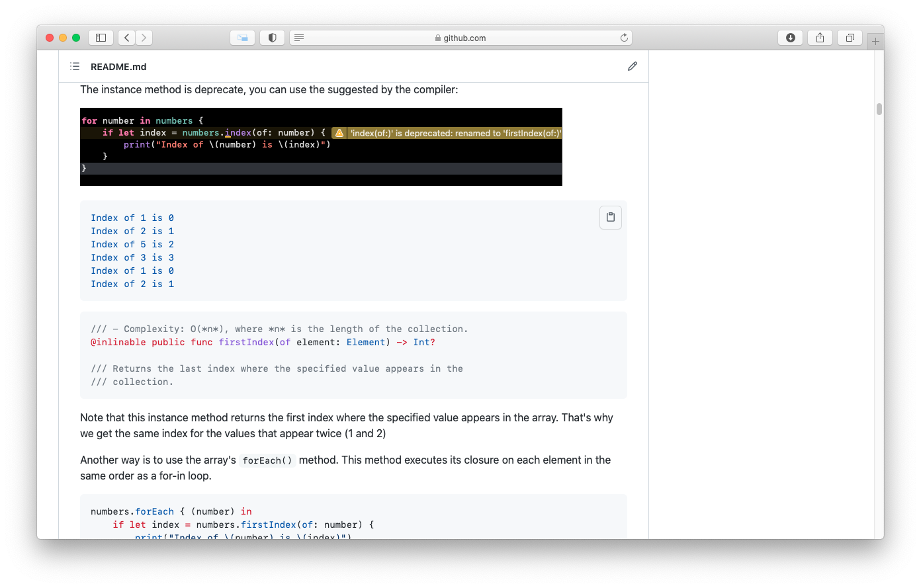The image size is (921, 588).
Task: Edit README.md with pencil icon
Action: [x=633, y=66]
